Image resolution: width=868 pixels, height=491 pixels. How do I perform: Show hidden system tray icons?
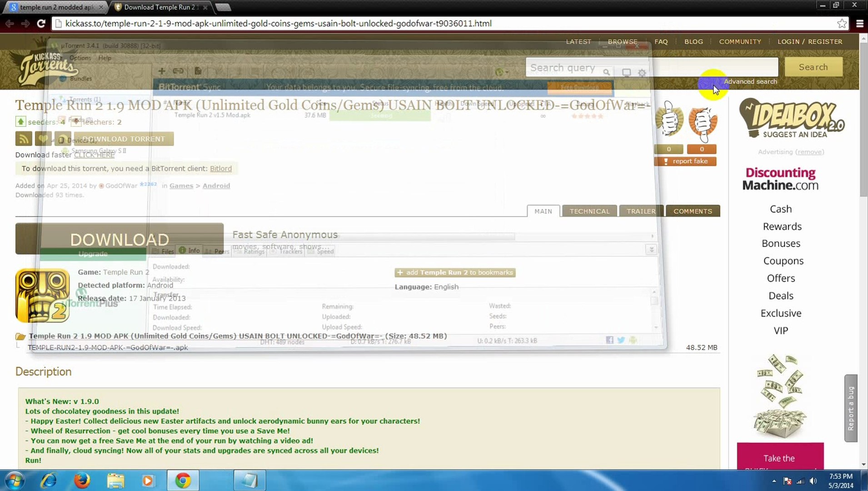[774, 481]
